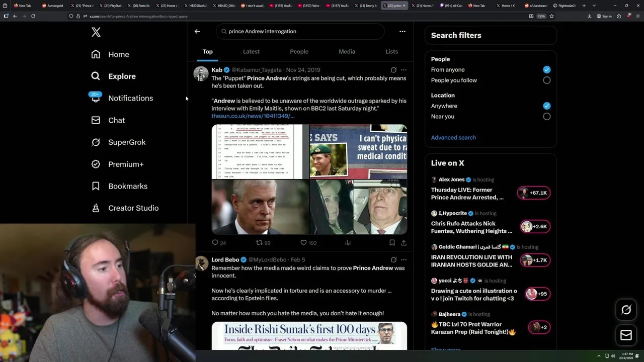Click Grok icon on Kab's post
This screenshot has height=362, width=644.
(393, 70)
